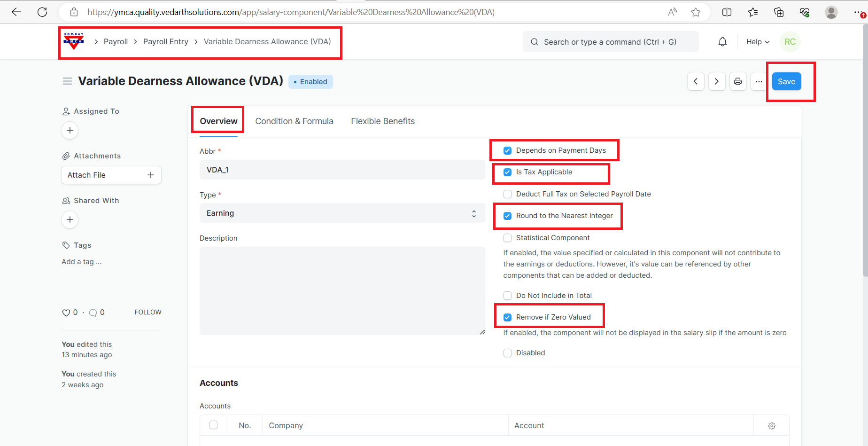Click inside the Description text area
The width and height of the screenshot is (868, 446).
pyautogui.click(x=342, y=290)
